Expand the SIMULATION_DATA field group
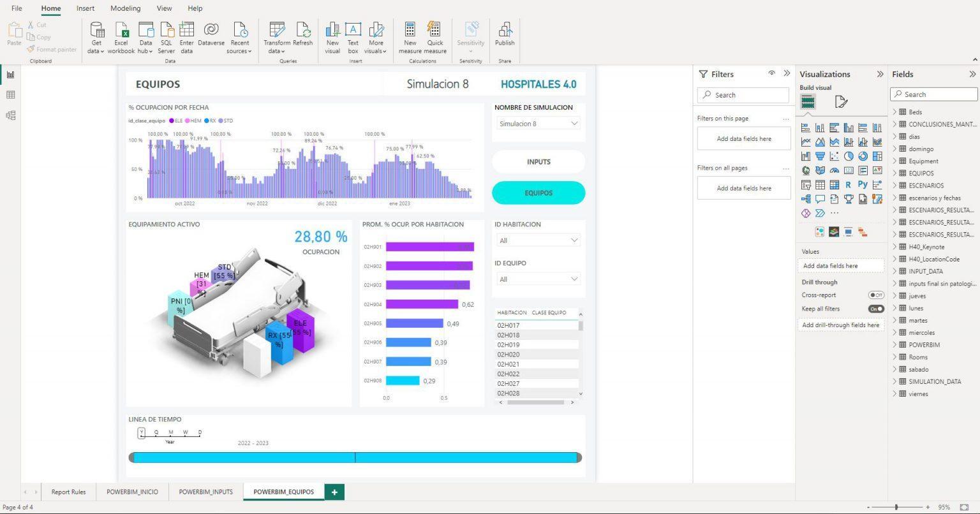 (895, 381)
